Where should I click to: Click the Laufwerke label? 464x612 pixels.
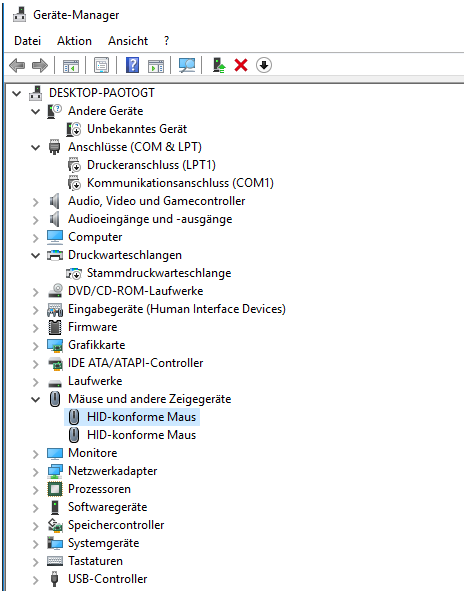click(x=95, y=381)
